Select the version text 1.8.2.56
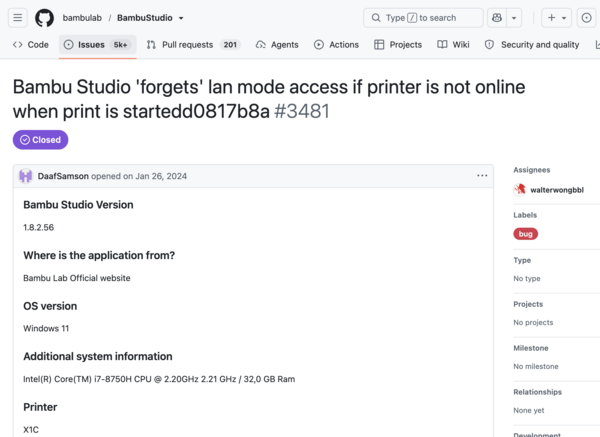This screenshot has height=437, width=600. [38, 227]
